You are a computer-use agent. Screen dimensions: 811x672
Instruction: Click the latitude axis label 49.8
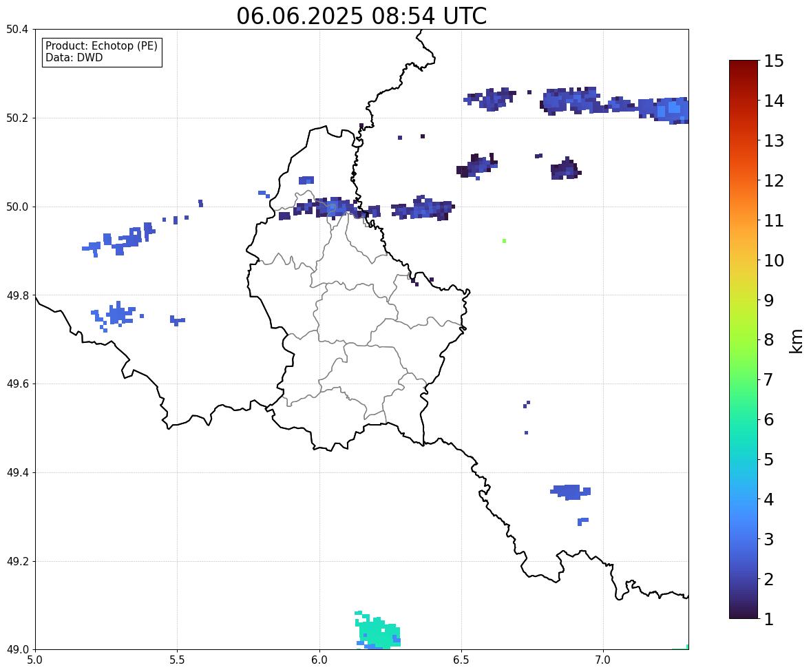pyautogui.click(x=17, y=295)
